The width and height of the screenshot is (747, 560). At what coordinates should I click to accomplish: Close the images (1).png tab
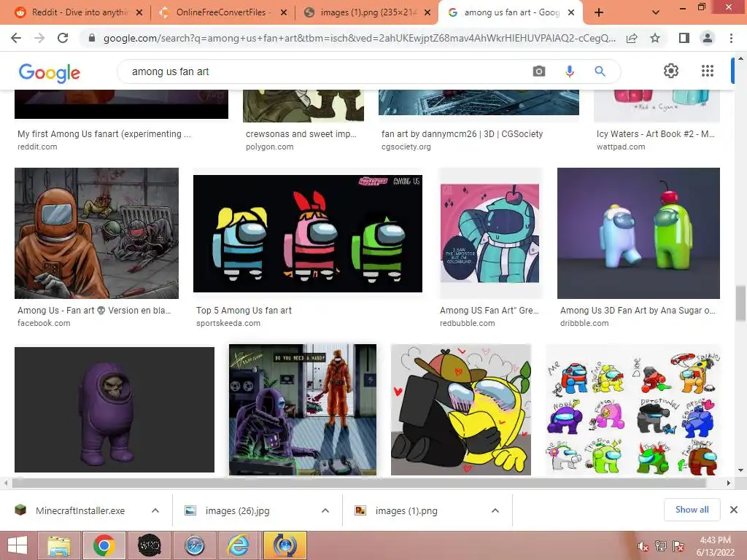point(427,12)
